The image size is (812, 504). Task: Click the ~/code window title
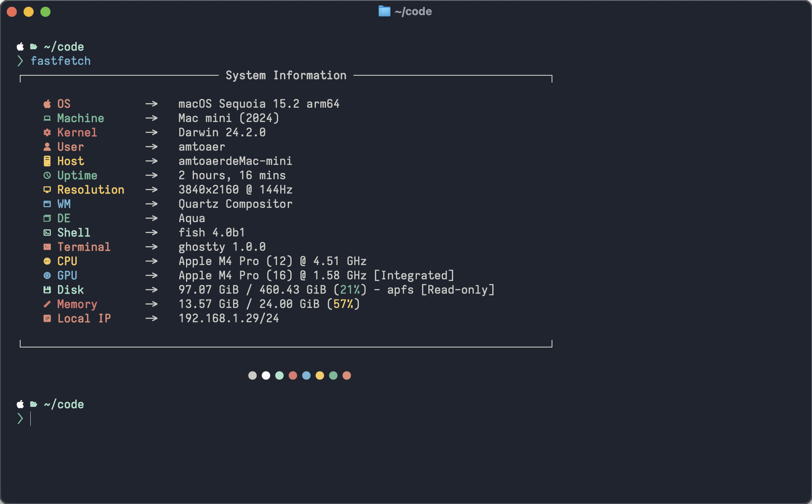[413, 11]
